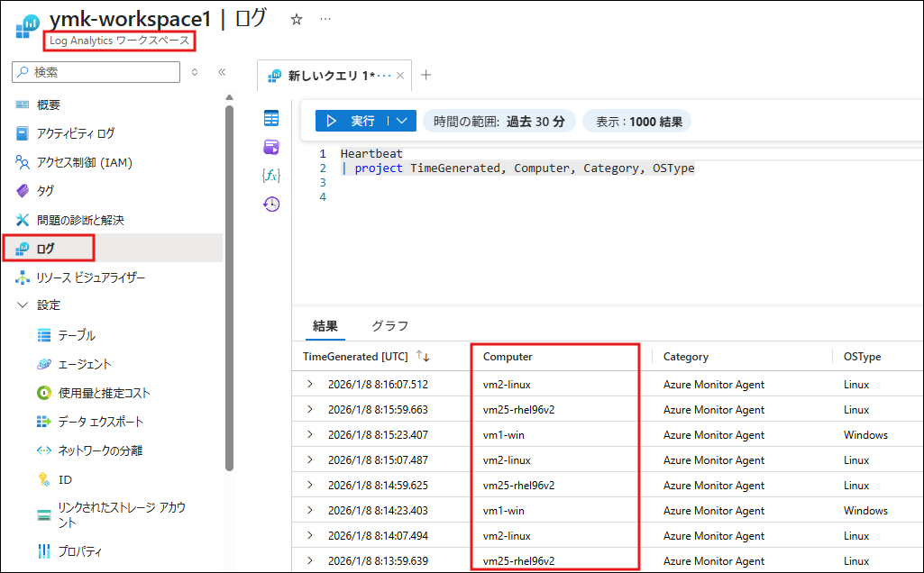This screenshot has width=924, height=573.
Task: Open プロパティ under settings
Action: click(x=80, y=551)
